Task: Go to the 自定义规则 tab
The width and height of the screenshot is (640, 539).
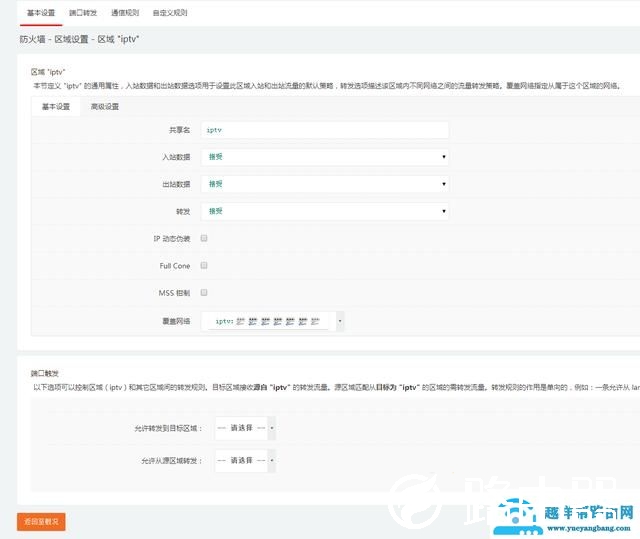Action: [170, 13]
